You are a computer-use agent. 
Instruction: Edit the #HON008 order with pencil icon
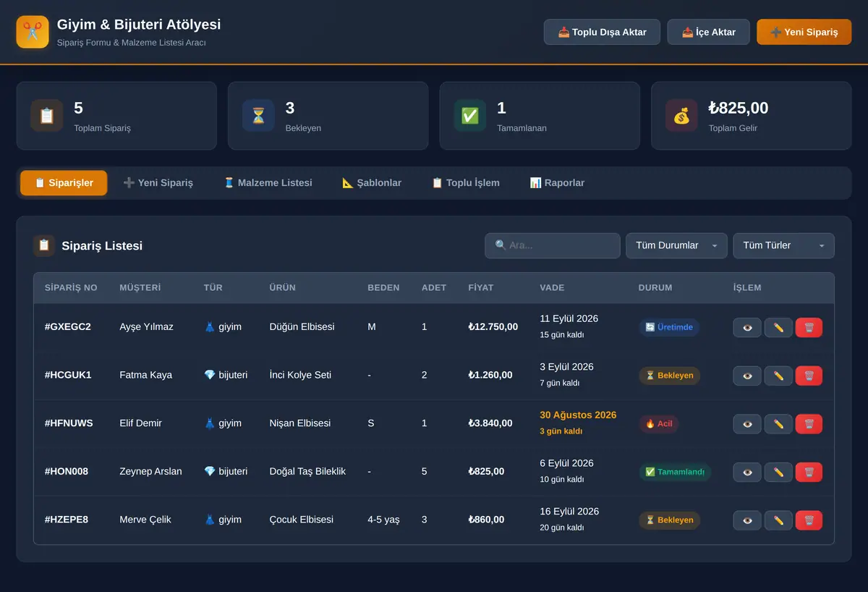[x=778, y=472]
